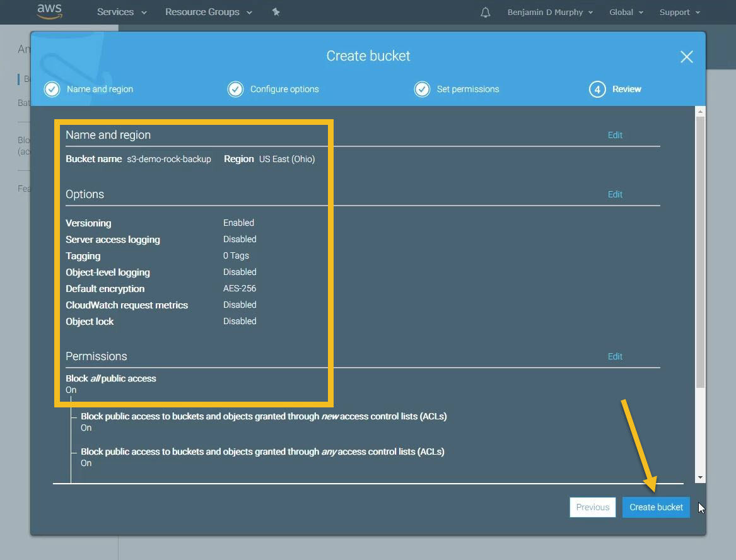The height and width of the screenshot is (560, 736).
Task: Edit the Name and region section
Action: click(x=615, y=135)
